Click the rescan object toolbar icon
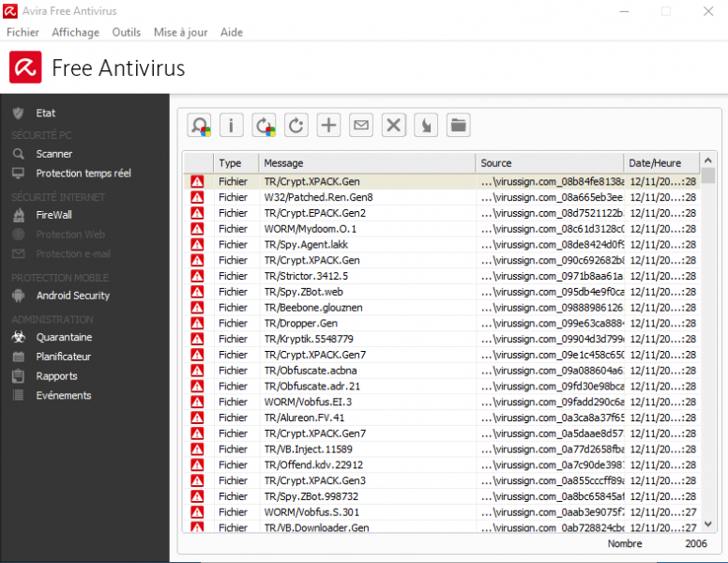 click(x=199, y=126)
